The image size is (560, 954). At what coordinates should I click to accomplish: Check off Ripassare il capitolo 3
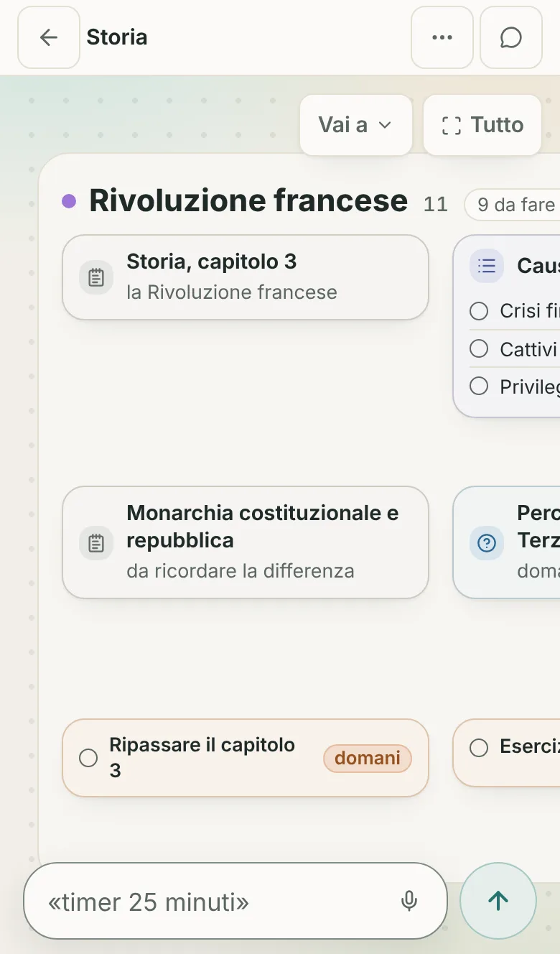[x=88, y=758]
